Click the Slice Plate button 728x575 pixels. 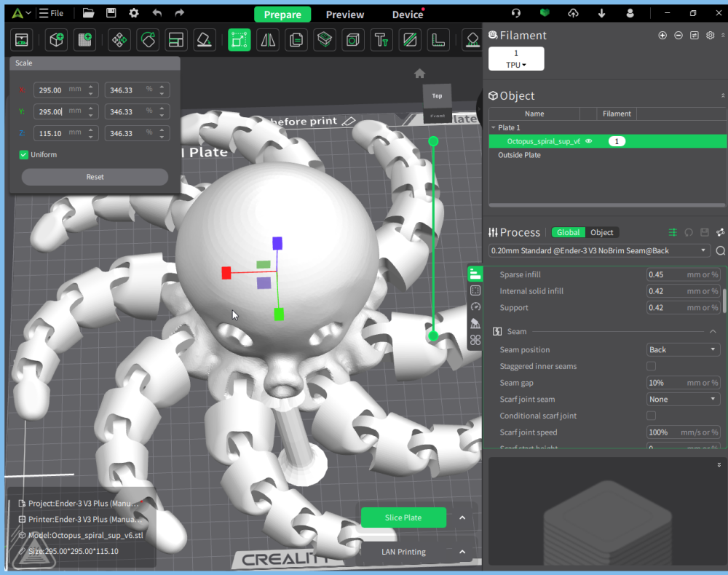[403, 517]
